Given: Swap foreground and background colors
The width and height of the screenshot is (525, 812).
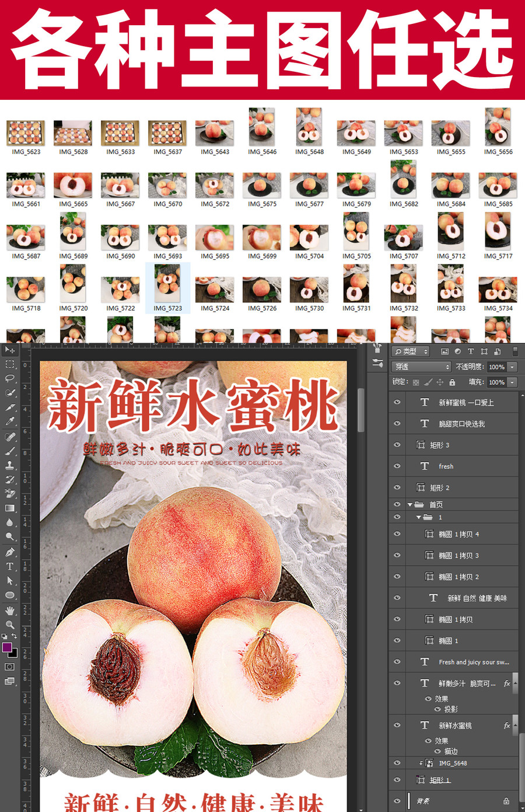Looking at the screenshot, I should pyautogui.click(x=15, y=636).
